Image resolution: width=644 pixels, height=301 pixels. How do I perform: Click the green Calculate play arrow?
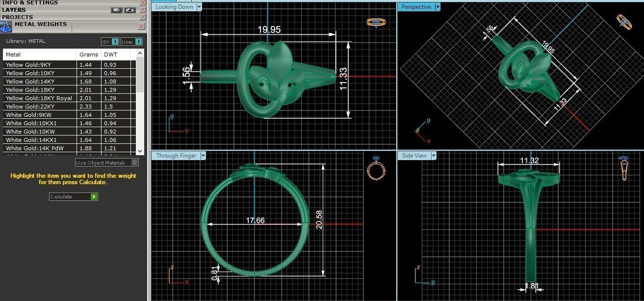[94, 196]
